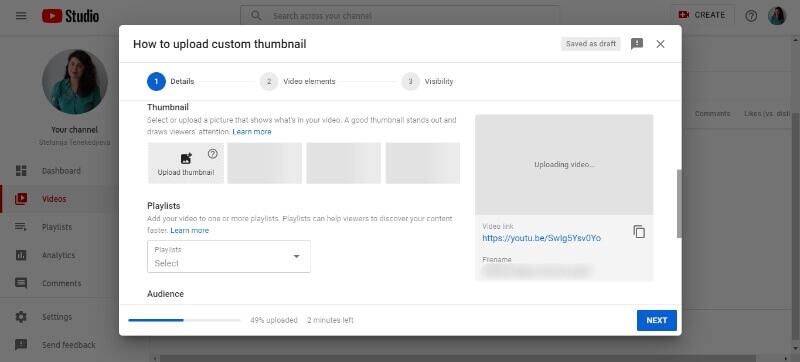Viewport: 800px width, 362px height.
Task: Click the Send feedback exclamation icon
Action: coord(21,345)
